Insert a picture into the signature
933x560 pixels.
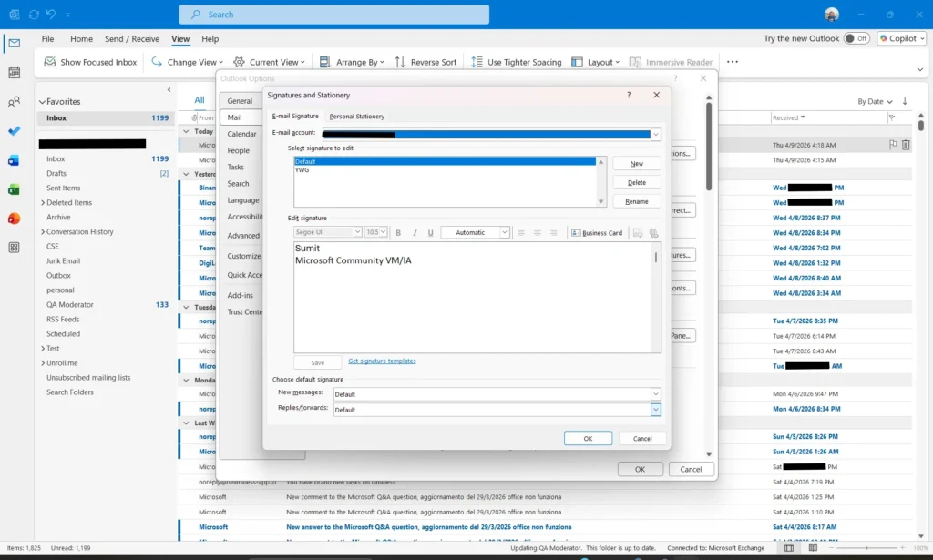[638, 233]
